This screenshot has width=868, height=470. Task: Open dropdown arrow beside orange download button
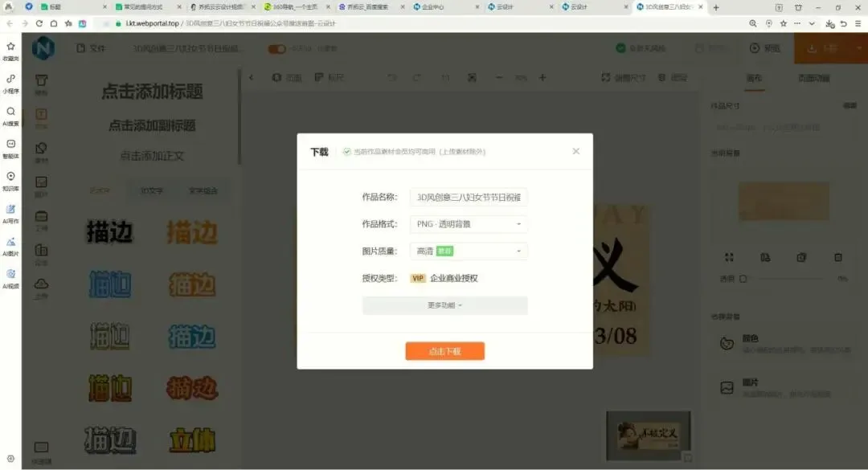point(859,48)
